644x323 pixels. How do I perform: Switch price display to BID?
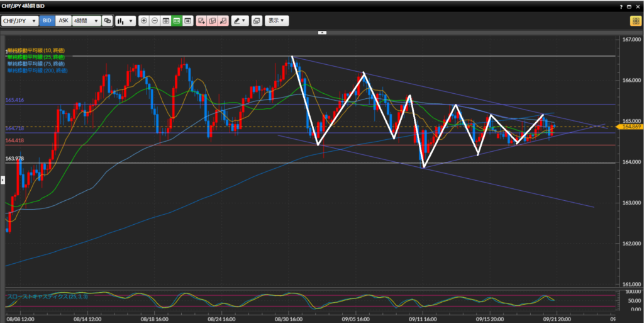click(x=47, y=21)
